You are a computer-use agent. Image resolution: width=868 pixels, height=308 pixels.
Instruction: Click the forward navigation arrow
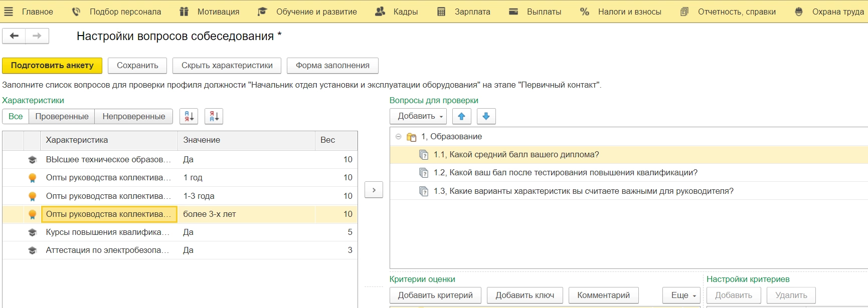point(37,36)
